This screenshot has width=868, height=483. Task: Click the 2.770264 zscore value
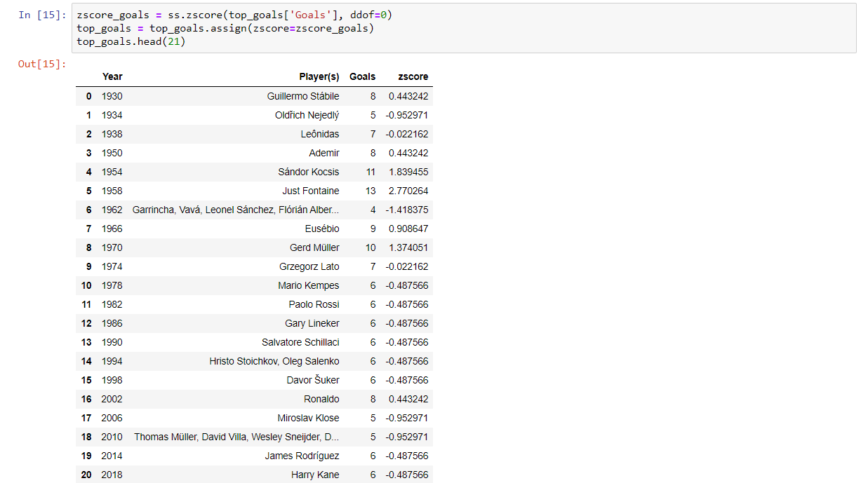(x=408, y=191)
